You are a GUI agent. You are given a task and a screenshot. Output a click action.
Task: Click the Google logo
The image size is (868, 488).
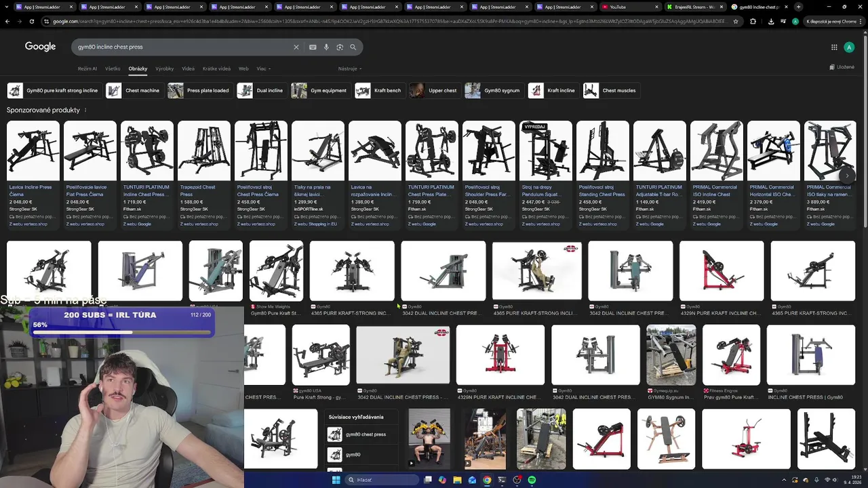click(x=41, y=47)
